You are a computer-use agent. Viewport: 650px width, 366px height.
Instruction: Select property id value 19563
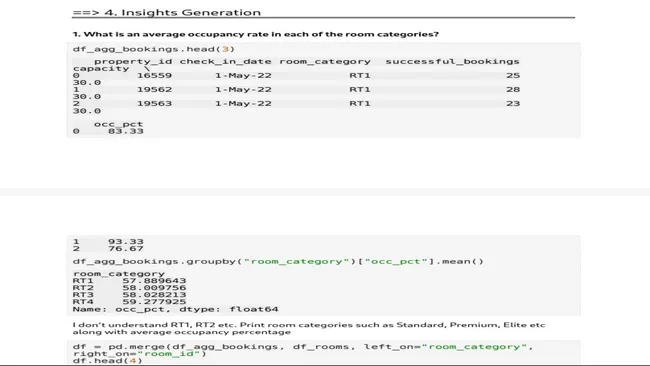[154, 104]
